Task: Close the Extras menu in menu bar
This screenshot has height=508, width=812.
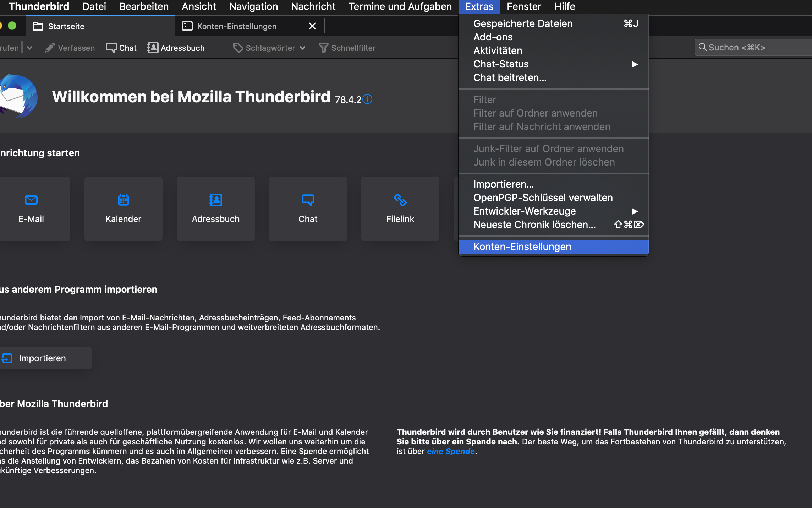Action: (x=479, y=6)
